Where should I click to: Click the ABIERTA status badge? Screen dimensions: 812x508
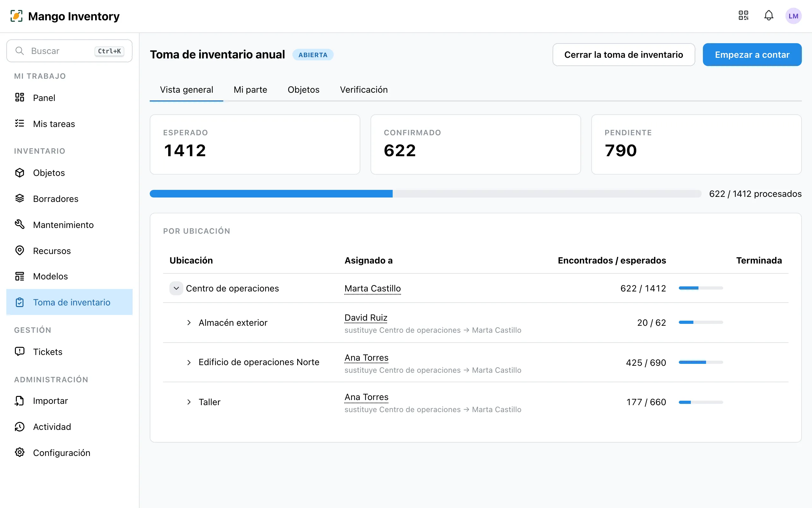coord(313,55)
